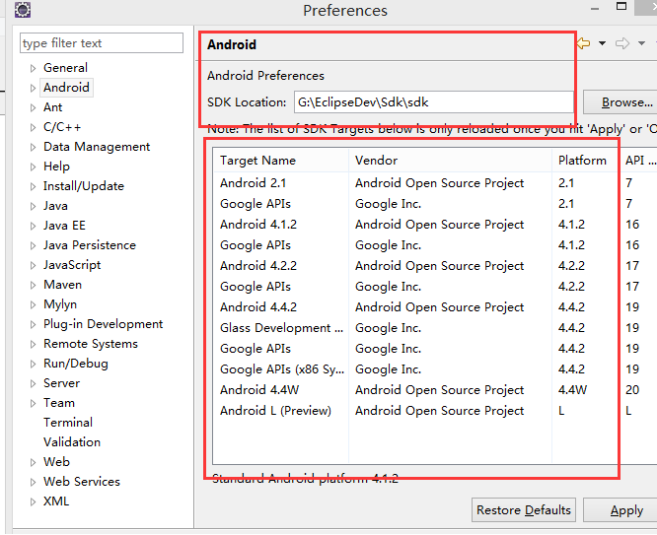The image size is (657, 535).
Task: Open Mylyn preferences page
Action: point(60,305)
